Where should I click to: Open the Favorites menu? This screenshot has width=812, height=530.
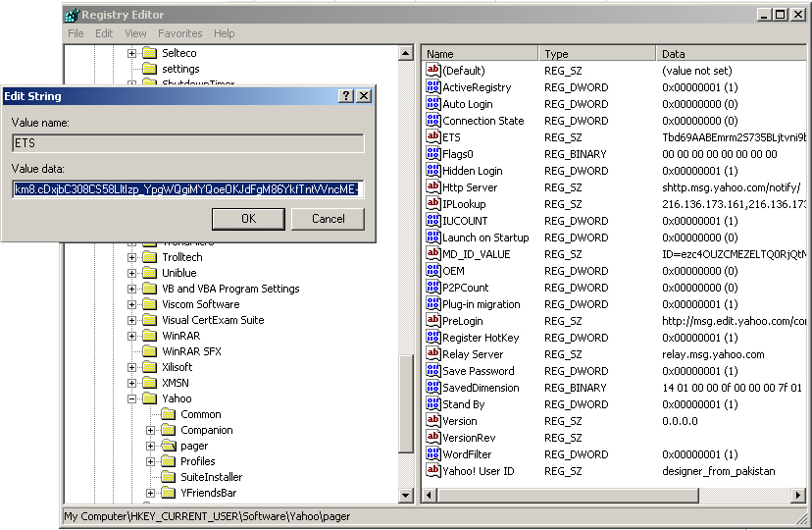pos(179,33)
